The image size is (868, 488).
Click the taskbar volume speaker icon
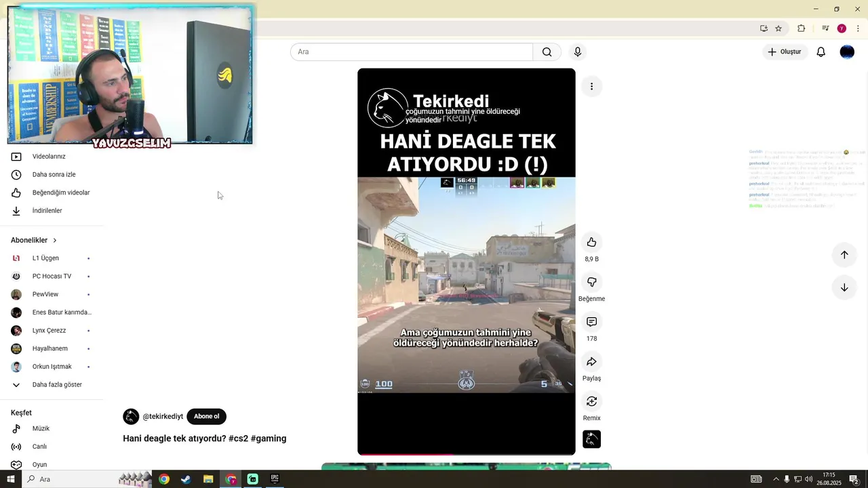tap(808, 479)
